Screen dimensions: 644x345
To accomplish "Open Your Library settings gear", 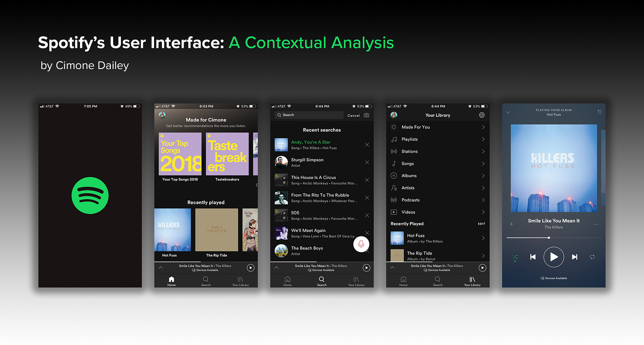I will [482, 115].
